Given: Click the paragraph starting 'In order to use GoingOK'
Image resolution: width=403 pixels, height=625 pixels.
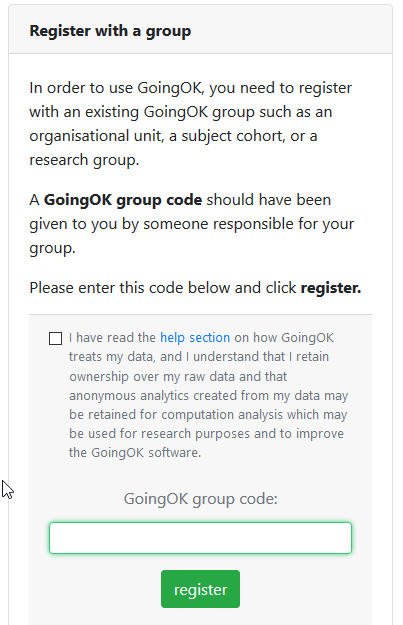Looking at the screenshot, I should point(191,124).
